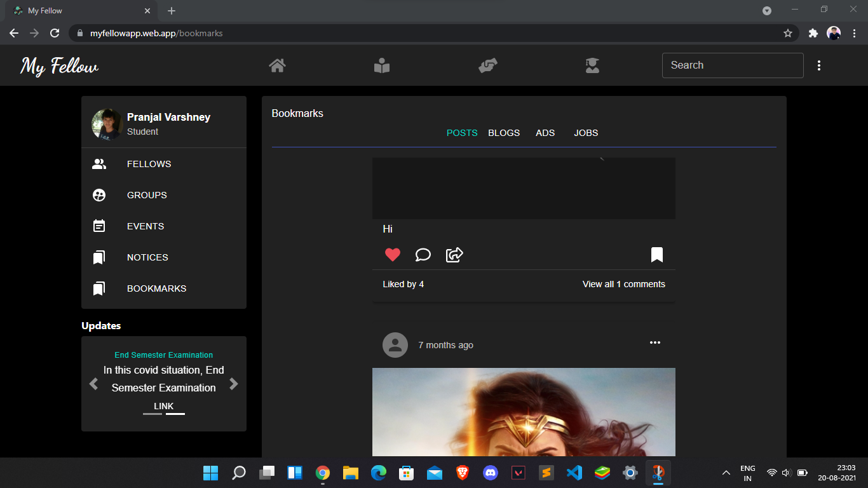The image size is (868, 488).
Task: Open Chrome profile avatar
Action: (834, 33)
